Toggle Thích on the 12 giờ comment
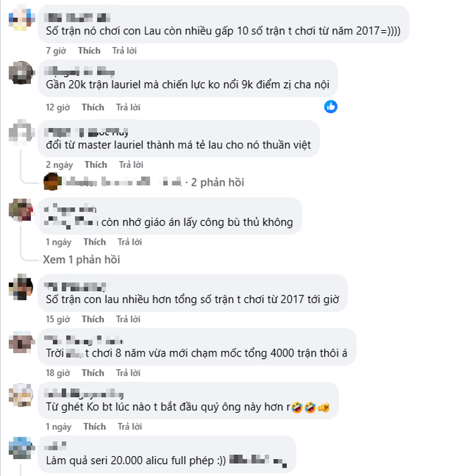Viewport: 450px width, 476px height. [x=93, y=107]
